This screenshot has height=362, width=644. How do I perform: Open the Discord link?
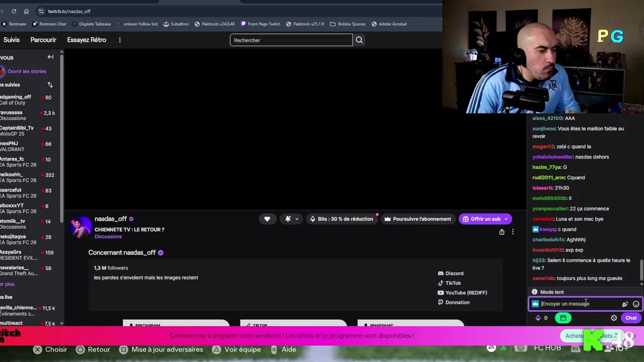(x=451, y=274)
